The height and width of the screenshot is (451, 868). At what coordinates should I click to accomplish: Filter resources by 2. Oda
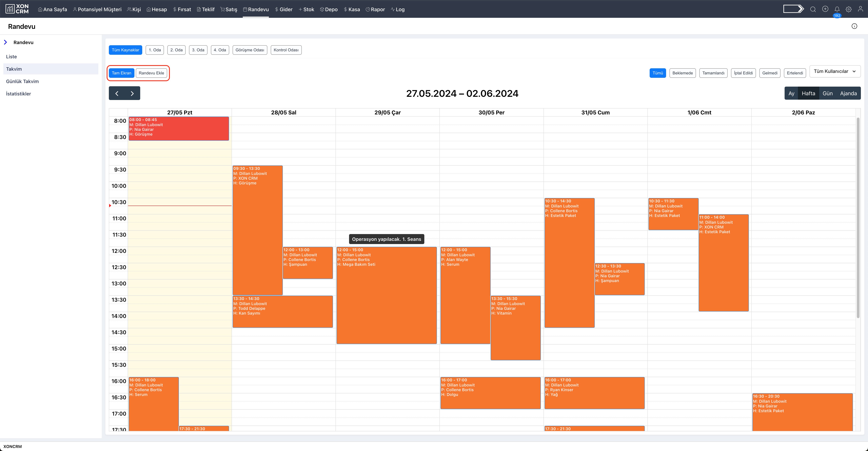point(176,50)
